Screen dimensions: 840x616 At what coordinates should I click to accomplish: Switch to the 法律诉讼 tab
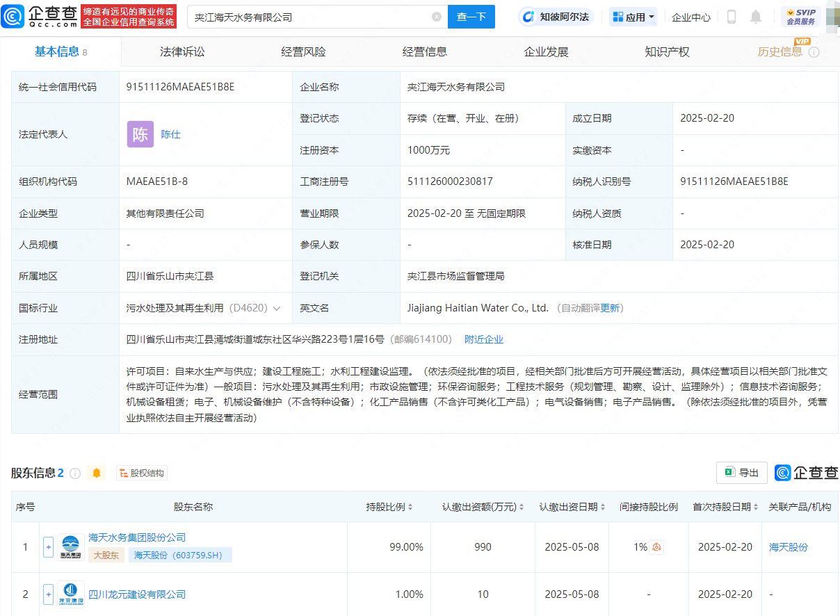(181, 51)
